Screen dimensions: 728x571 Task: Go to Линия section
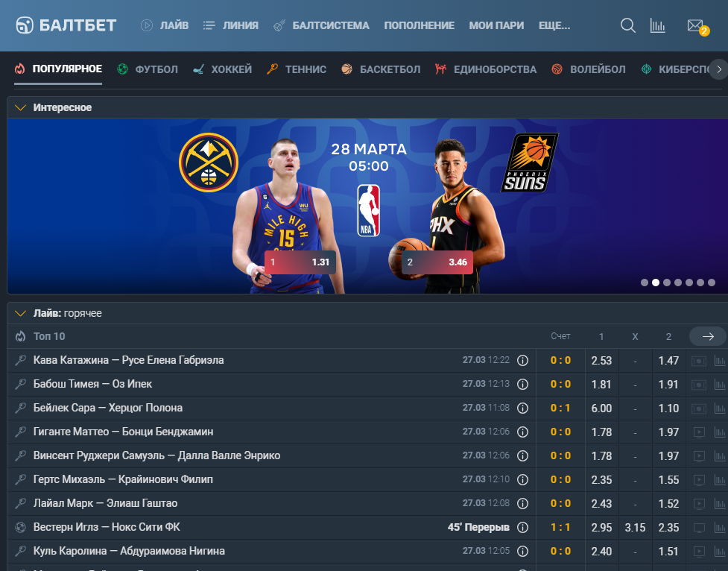pyautogui.click(x=231, y=25)
